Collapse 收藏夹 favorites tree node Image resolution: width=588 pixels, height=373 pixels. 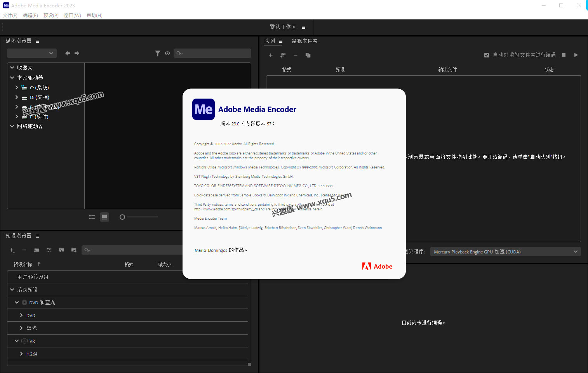(x=12, y=68)
